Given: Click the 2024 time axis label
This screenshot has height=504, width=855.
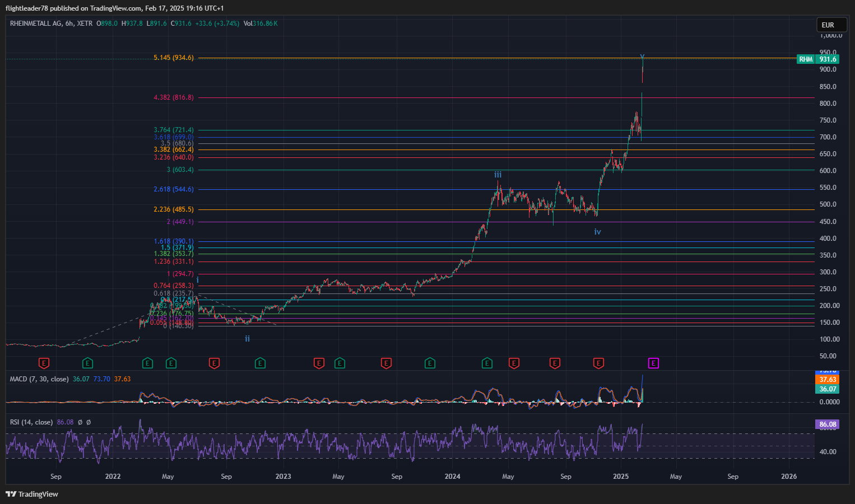Looking at the screenshot, I should click(x=452, y=477).
